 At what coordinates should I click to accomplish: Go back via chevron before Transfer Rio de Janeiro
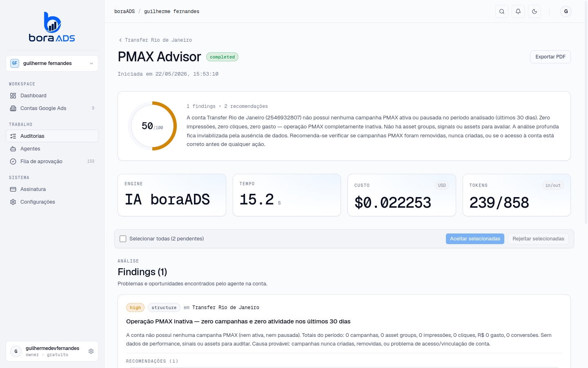tap(120, 40)
